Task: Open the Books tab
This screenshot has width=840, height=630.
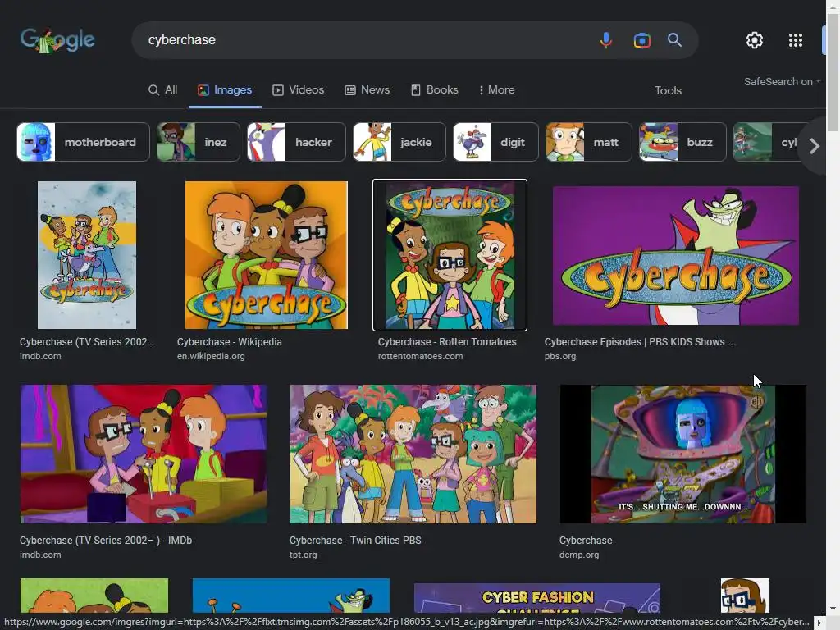Action: pos(435,90)
